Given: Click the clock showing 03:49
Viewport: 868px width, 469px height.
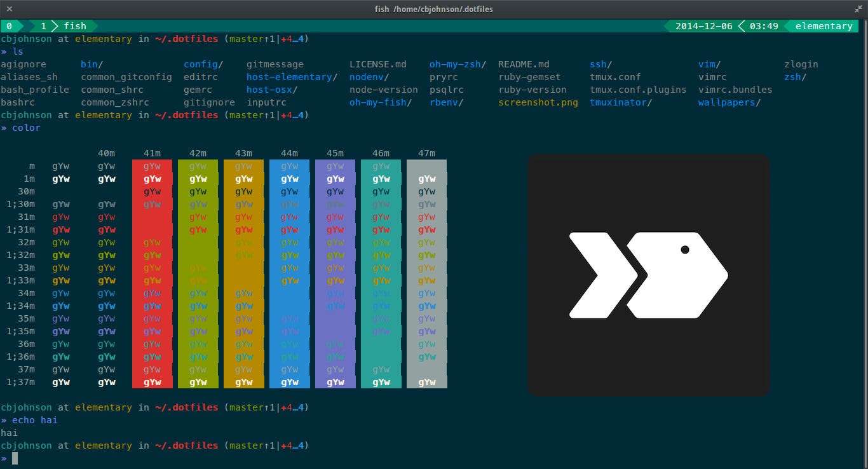Looking at the screenshot, I should click(x=764, y=26).
